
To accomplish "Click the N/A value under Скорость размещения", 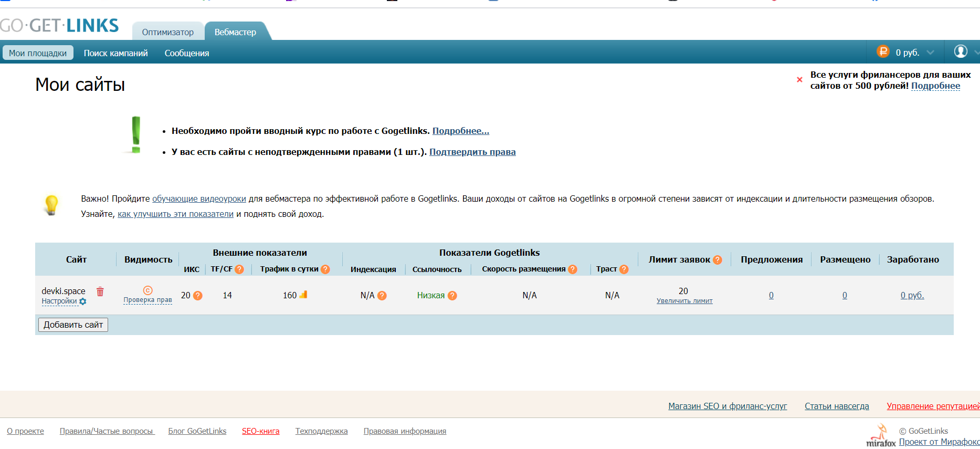I will coord(530,295).
